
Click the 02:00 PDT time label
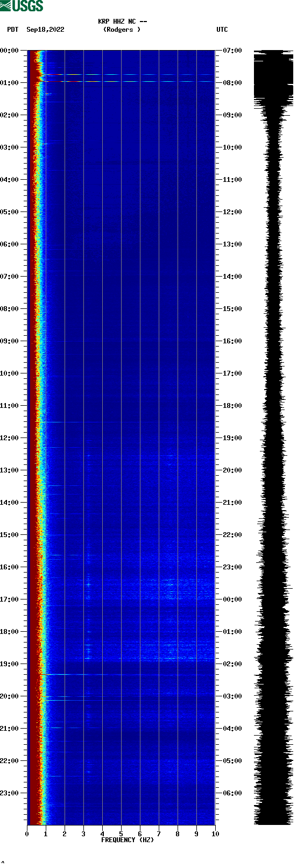point(10,115)
